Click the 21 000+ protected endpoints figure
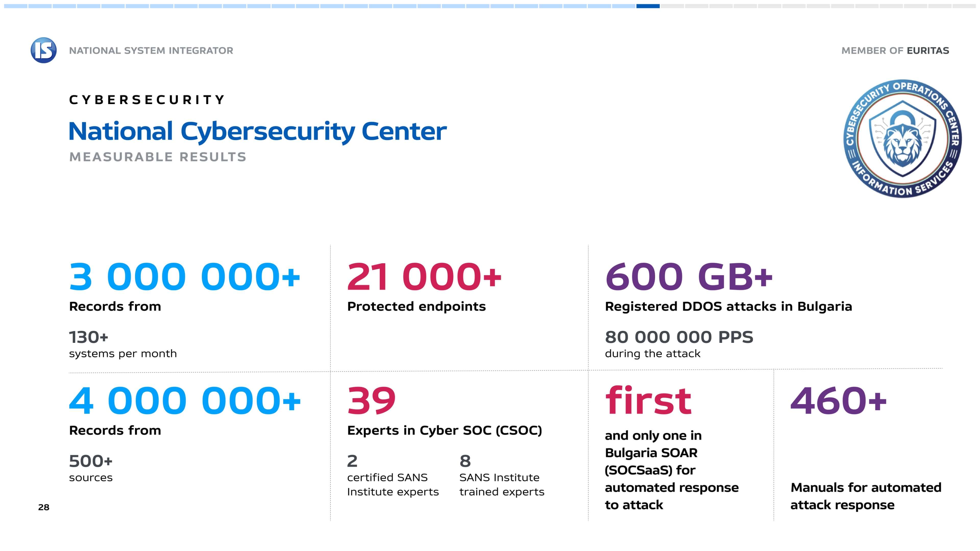 click(424, 277)
